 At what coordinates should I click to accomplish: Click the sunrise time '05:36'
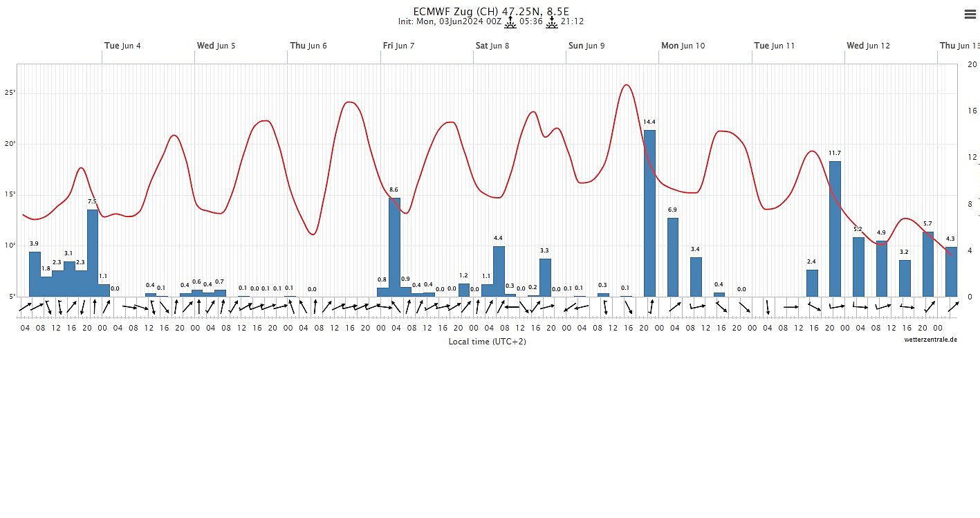(530, 21)
